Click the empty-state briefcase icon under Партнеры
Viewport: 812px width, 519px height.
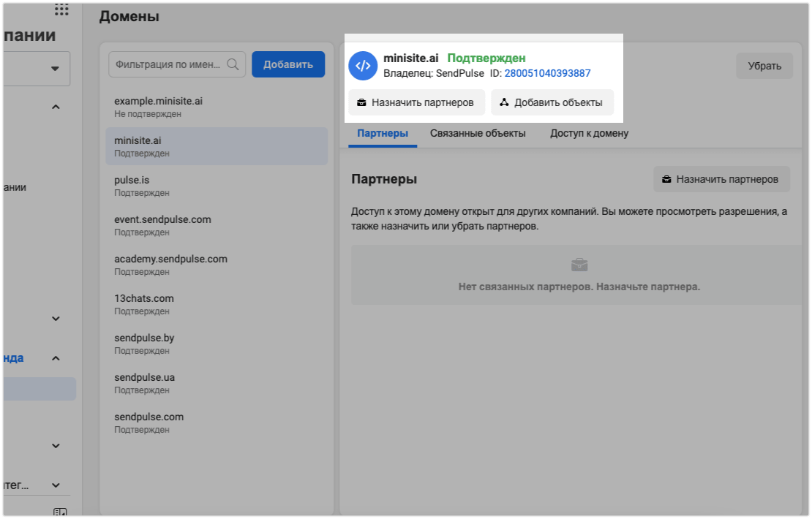[579, 265]
